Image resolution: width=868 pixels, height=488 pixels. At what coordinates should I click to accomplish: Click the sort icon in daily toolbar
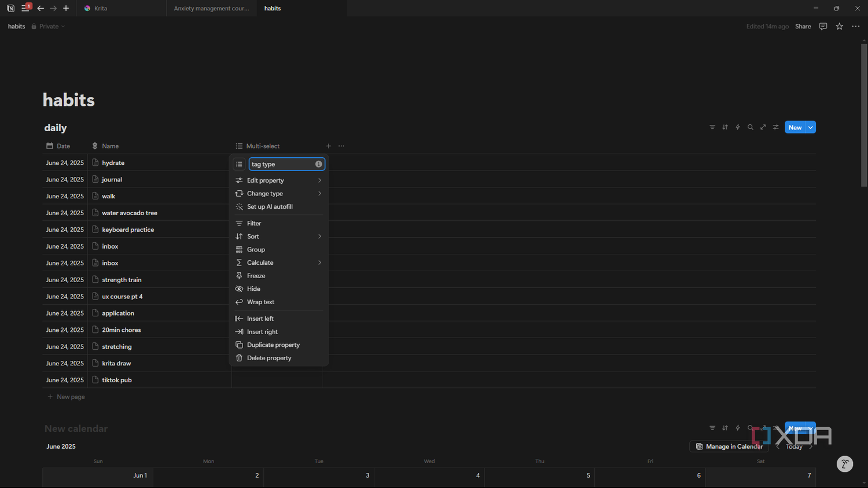click(x=725, y=127)
